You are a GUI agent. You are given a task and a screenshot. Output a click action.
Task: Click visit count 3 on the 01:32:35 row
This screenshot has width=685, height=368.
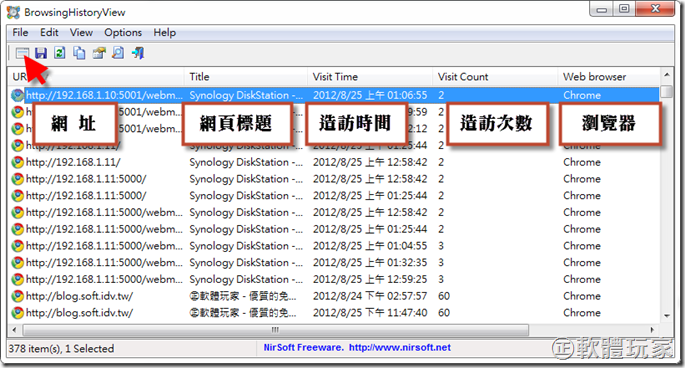click(x=441, y=263)
